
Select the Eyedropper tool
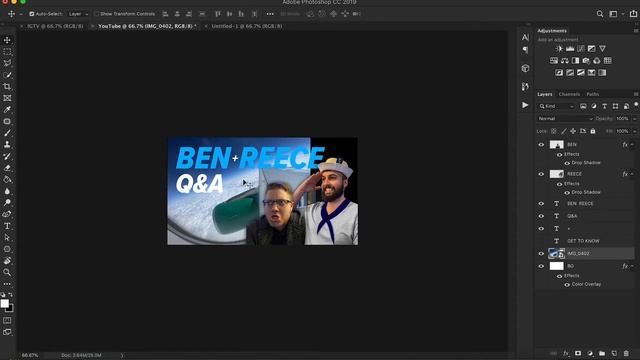7,110
